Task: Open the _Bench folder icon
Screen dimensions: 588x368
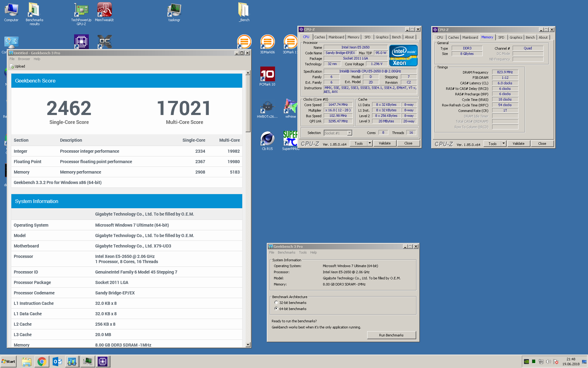Action: [x=244, y=12]
